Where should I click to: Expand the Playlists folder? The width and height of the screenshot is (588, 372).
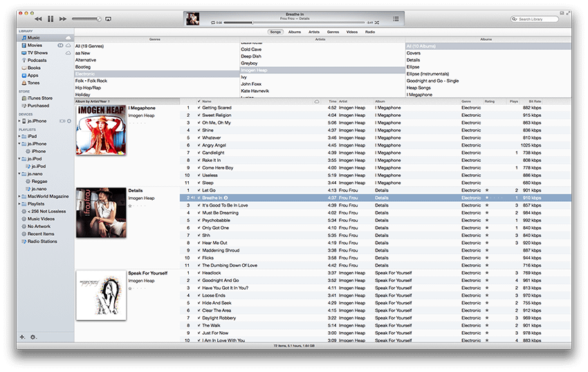[x=19, y=203]
